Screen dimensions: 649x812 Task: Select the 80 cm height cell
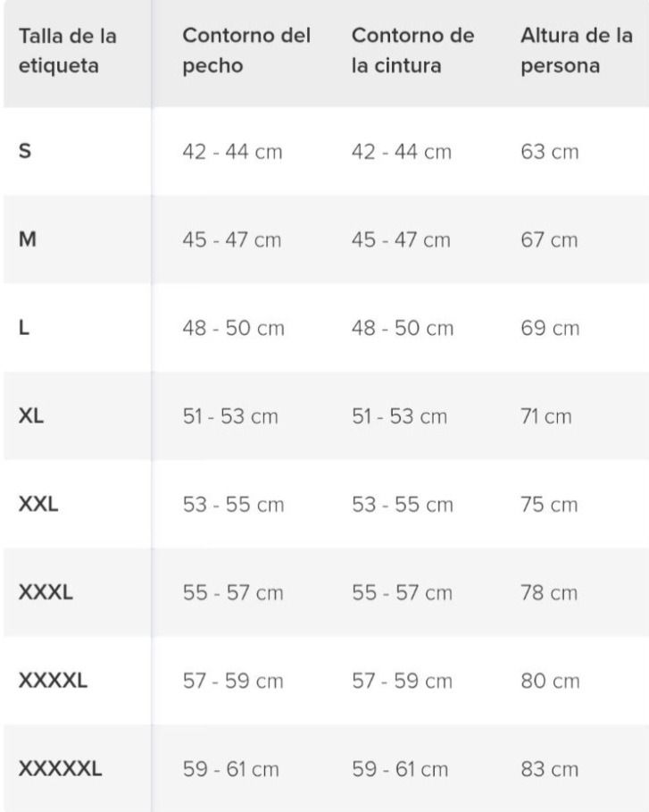550,682
